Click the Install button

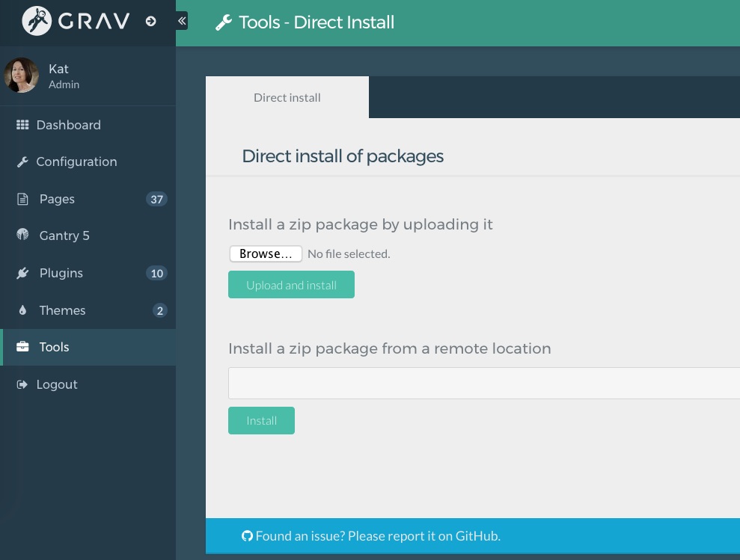[261, 421]
